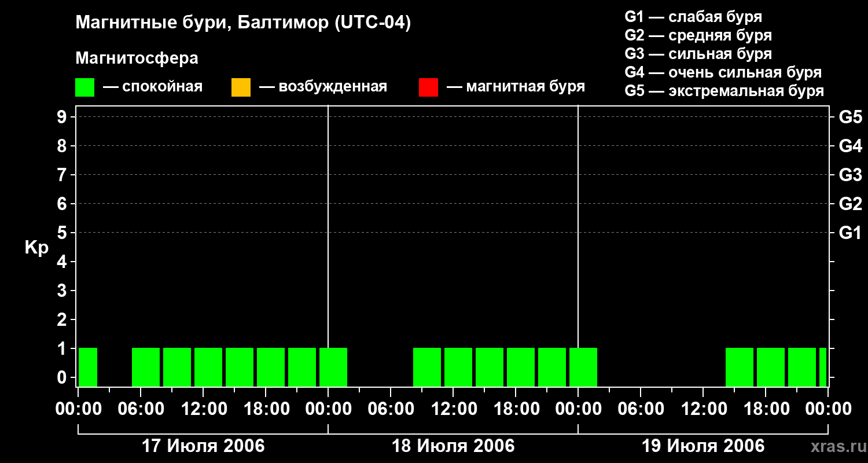
Task: Click legend line 'G4 — очень сильная буря'
Action: 723,72
